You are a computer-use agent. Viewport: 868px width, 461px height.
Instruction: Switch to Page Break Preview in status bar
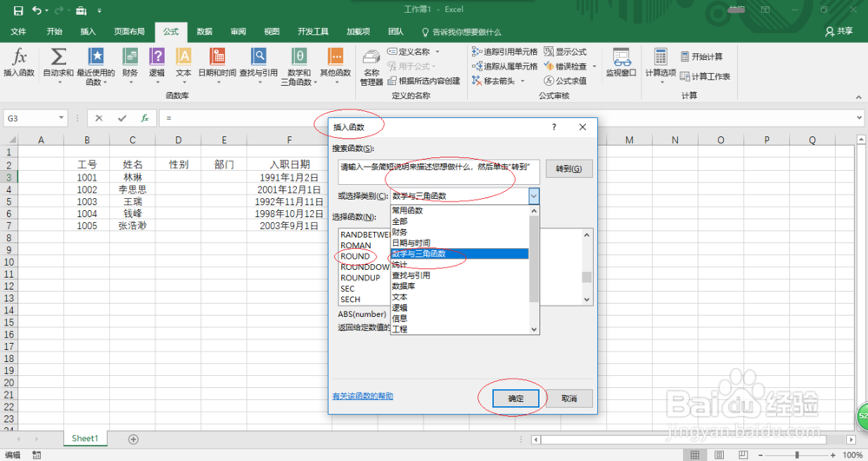[743, 455]
